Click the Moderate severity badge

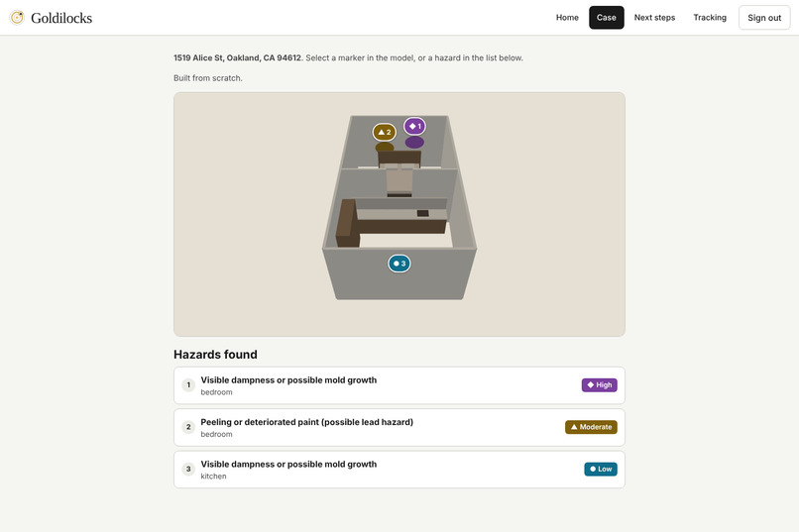point(591,427)
